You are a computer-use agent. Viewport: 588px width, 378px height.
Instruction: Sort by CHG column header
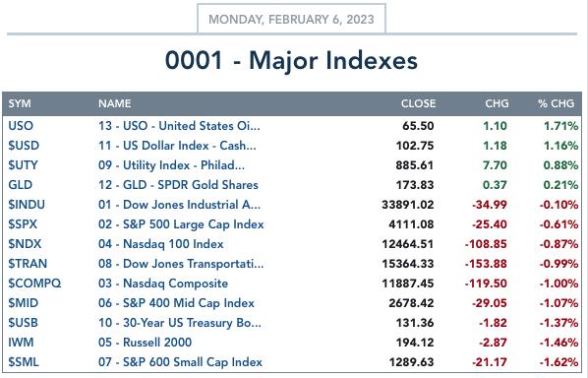(497, 103)
